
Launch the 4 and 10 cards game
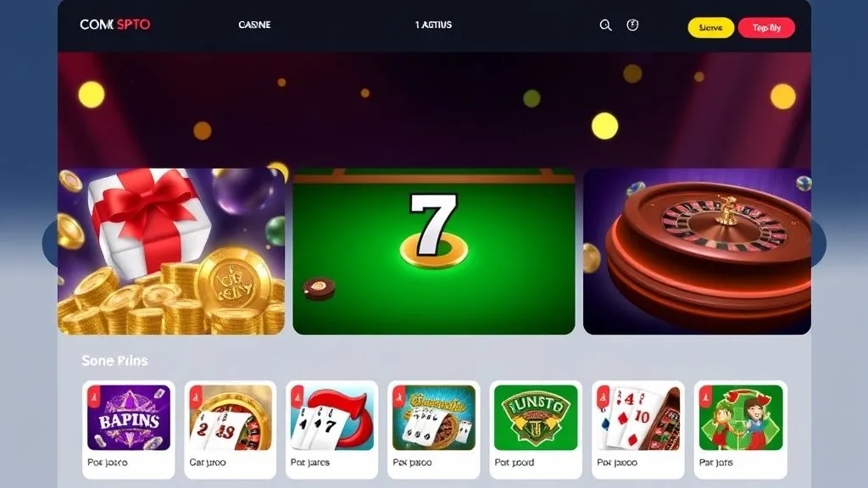click(x=638, y=430)
